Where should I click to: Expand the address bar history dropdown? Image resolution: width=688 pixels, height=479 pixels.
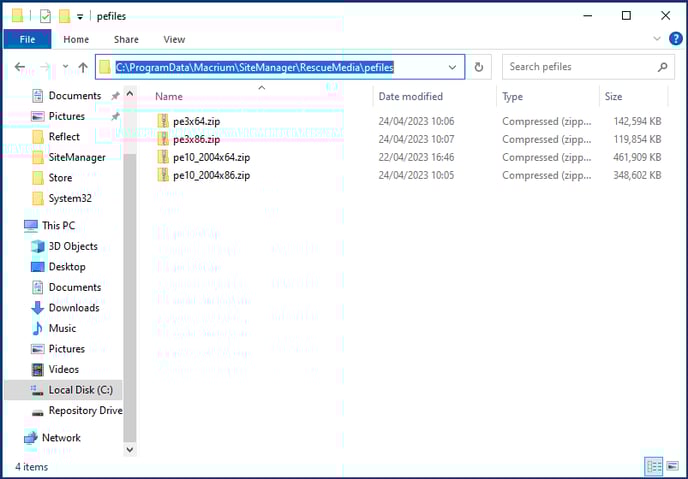pos(453,67)
